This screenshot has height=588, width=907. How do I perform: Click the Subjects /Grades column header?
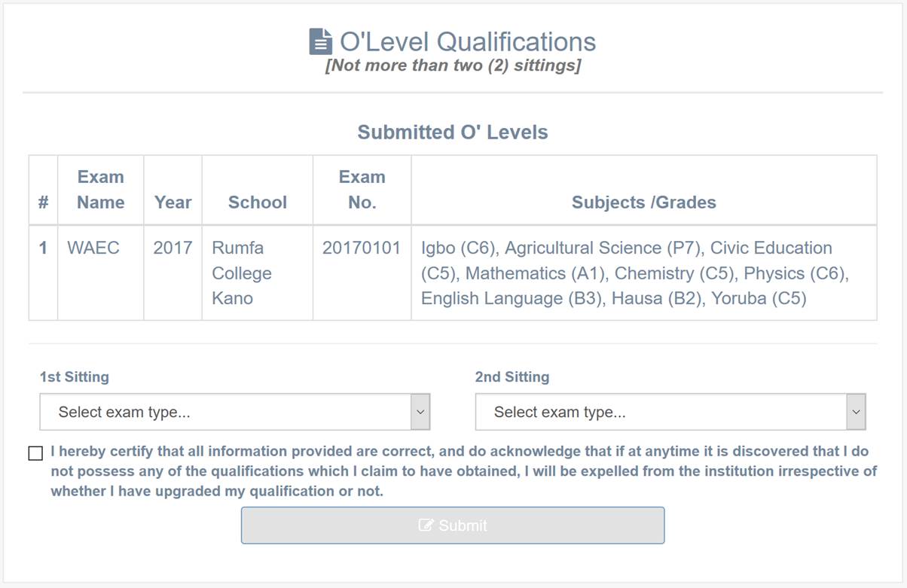click(x=643, y=203)
